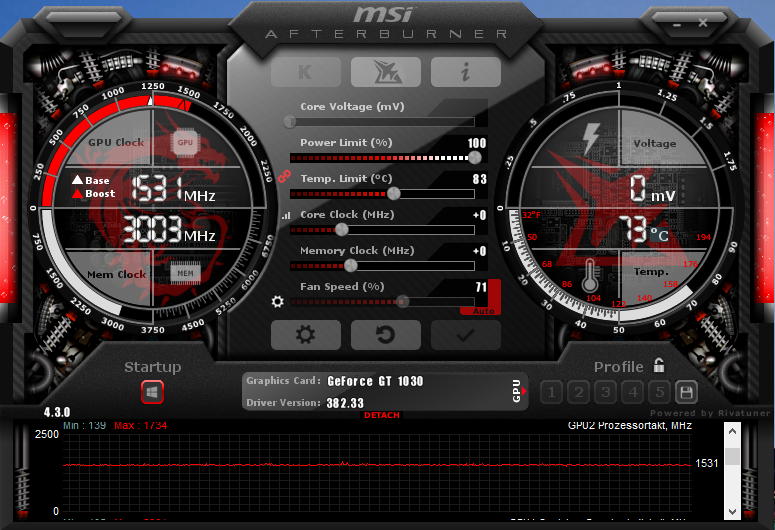Click the graph scroll down arrow

tap(732, 512)
